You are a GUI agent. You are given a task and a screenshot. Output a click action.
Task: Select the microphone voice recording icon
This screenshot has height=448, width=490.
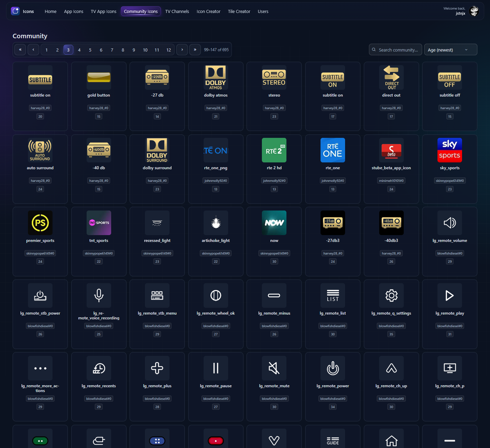(99, 295)
